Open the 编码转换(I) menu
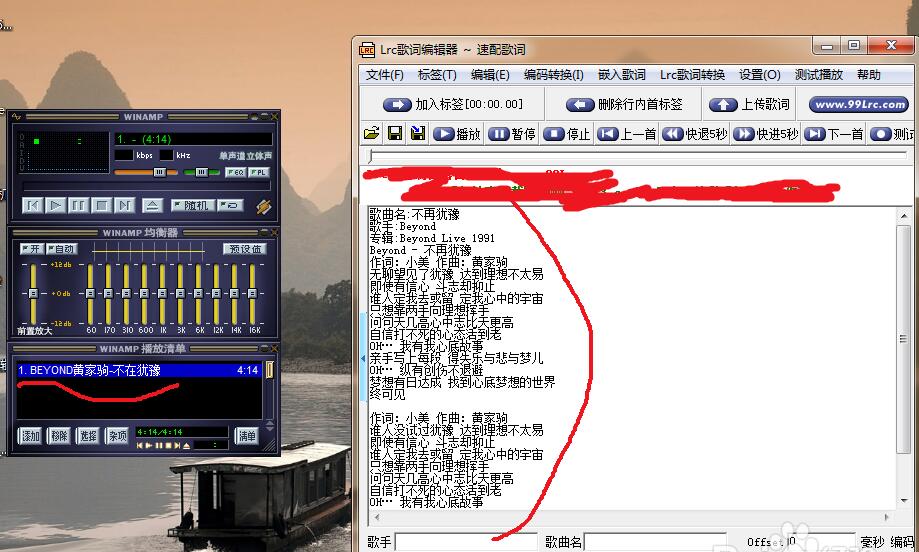The height and width of the screenshot is (552, 919). pyautogui.click(x=554, y=75)
